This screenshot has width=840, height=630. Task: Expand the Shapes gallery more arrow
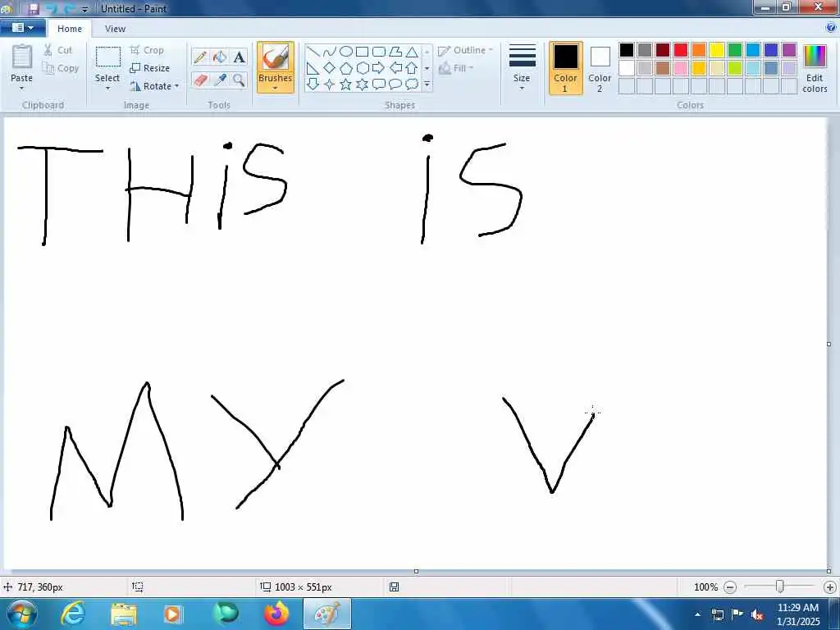coord(427,84)
